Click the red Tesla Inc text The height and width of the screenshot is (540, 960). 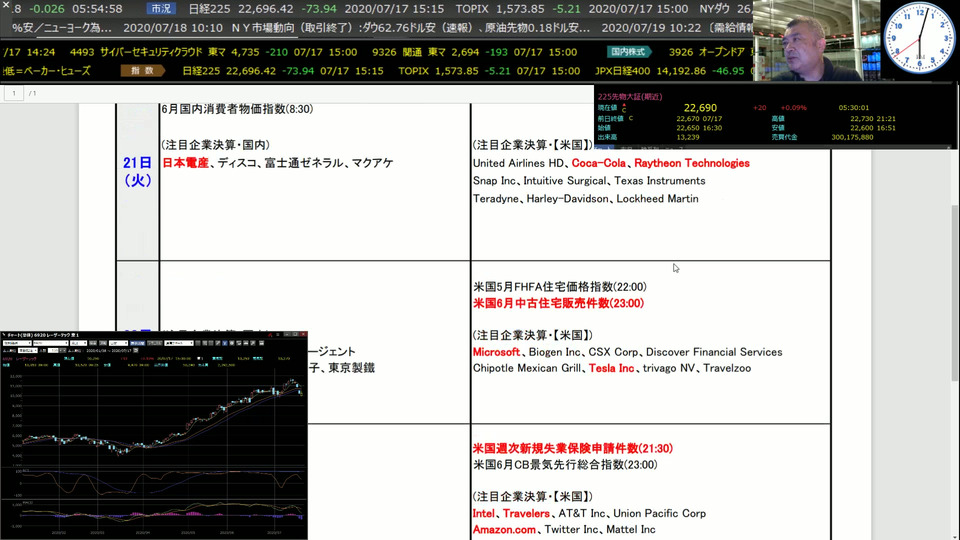click(x=611, y=368)
